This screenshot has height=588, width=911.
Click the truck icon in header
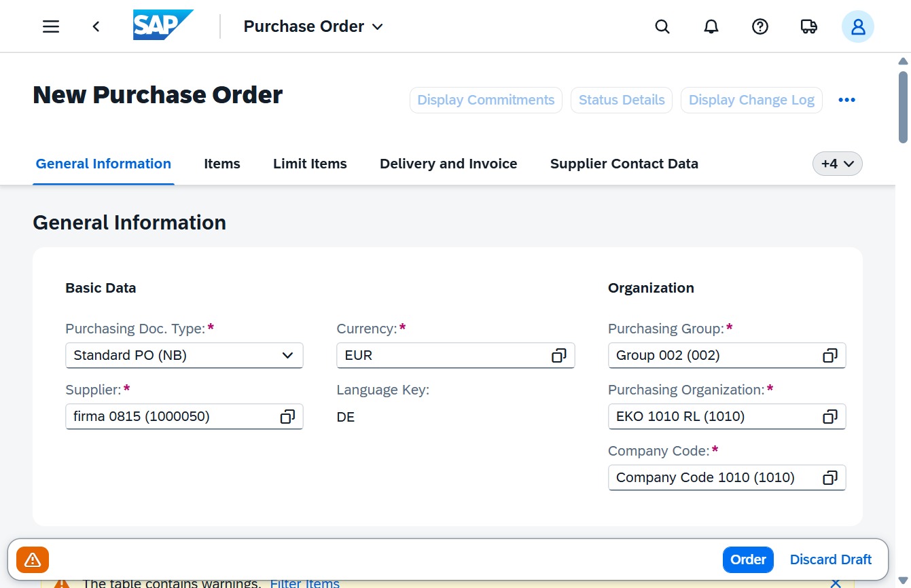[809, 26]
